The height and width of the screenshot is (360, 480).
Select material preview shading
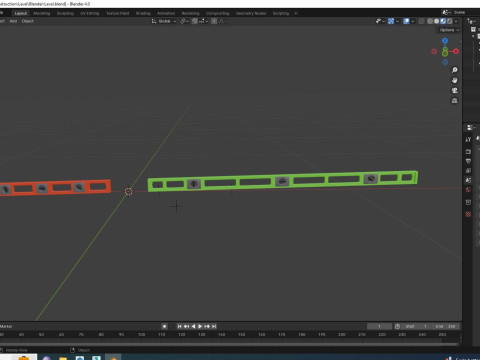[443, 21]
